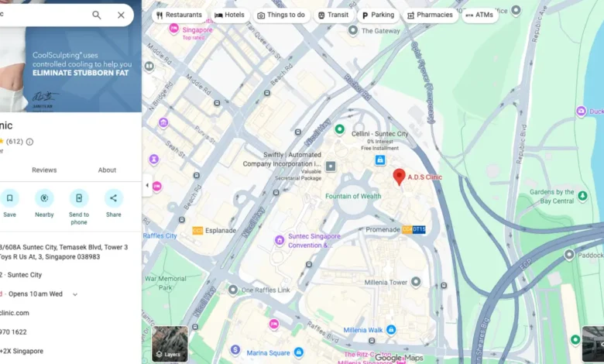
Task: Open the About tab
Action: pyautogui.click(x=107, y=170)
